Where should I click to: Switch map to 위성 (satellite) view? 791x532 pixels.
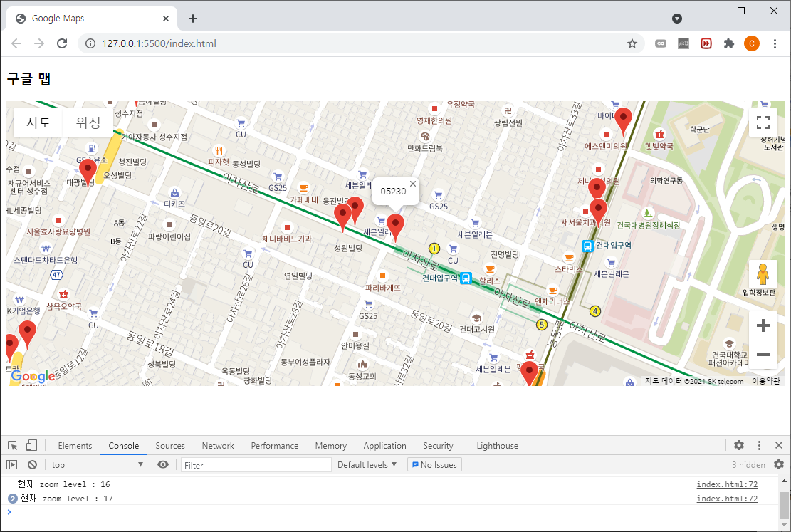pyautogui.click(x=88, y=122)
